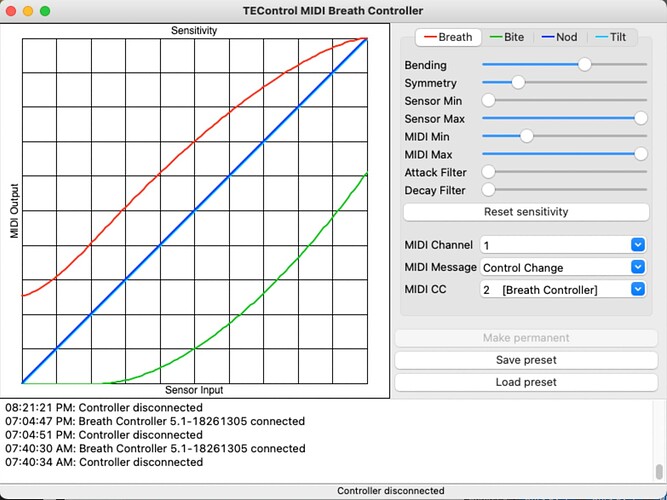This screenshot has width=667, height=500.
Task: Click the Sensor Min slider handle
Action: (488, 100)
